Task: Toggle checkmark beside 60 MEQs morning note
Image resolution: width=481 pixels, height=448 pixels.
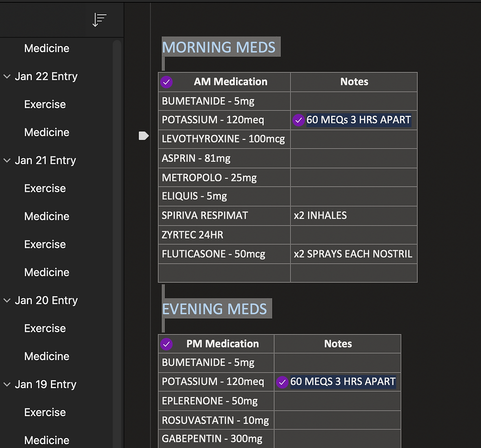Action: click(298, 120)
